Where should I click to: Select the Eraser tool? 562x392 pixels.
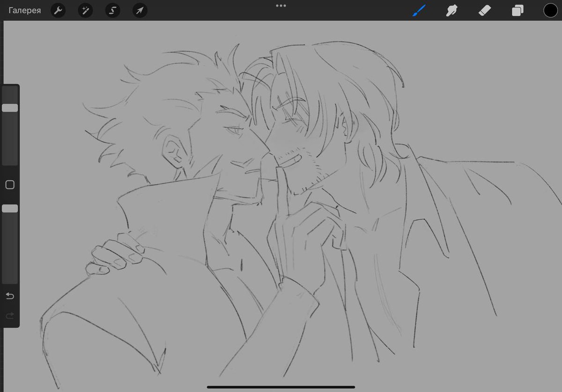coord(485,10)
